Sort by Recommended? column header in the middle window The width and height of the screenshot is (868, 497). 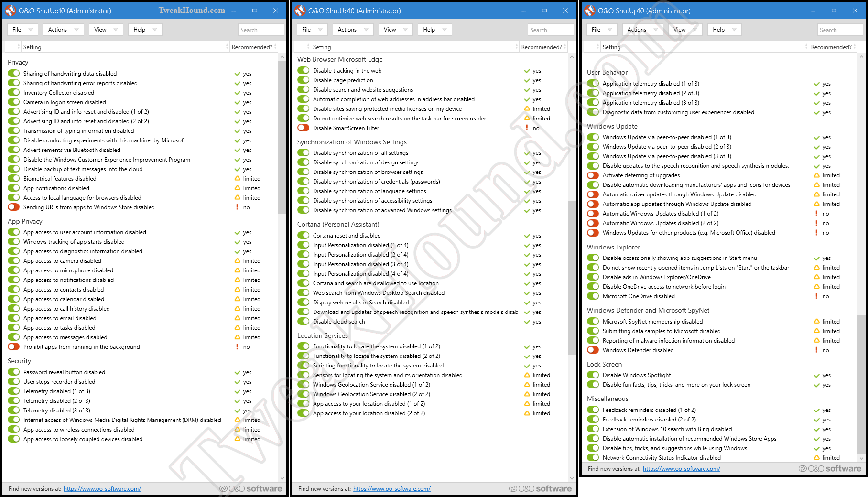click(x=543, y=47)
